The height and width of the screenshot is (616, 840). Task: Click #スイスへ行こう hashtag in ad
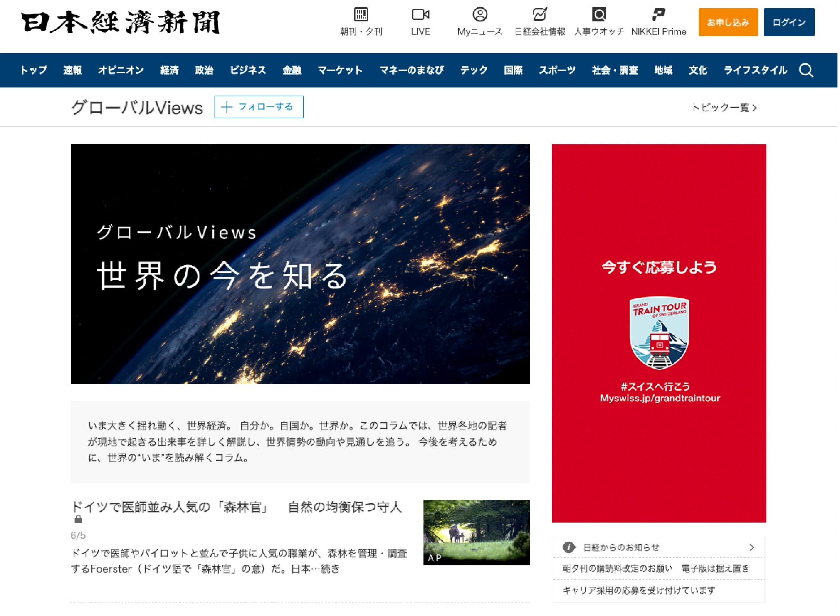(655, 387)
